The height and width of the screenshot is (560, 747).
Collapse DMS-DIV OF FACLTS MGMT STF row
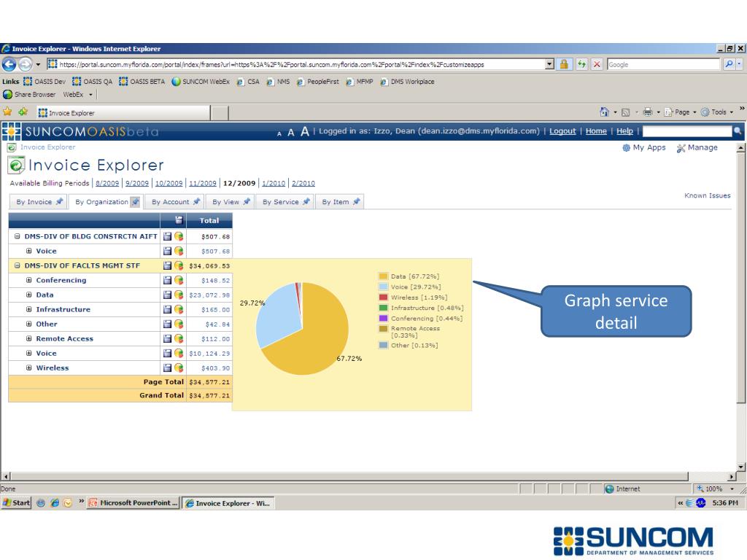[x=18, y=265]
